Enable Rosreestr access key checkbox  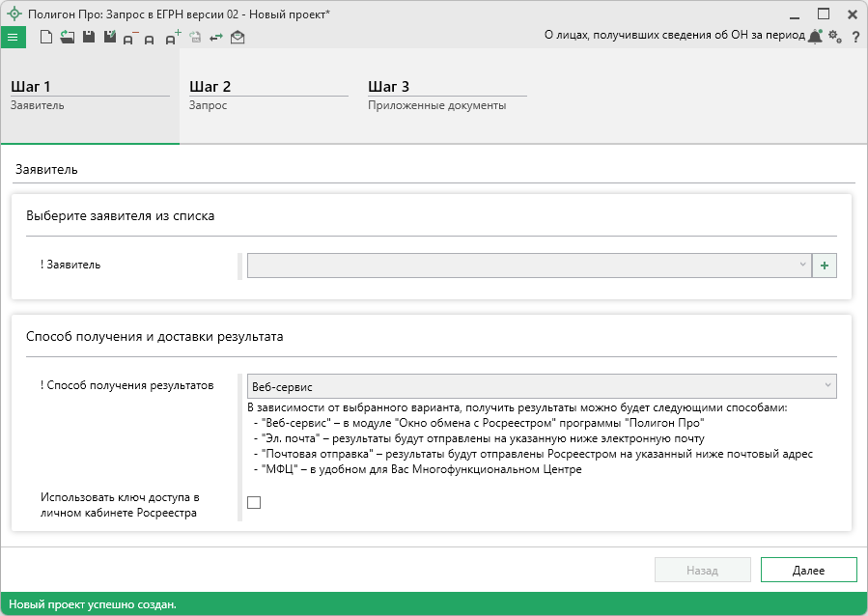(254, 502)
